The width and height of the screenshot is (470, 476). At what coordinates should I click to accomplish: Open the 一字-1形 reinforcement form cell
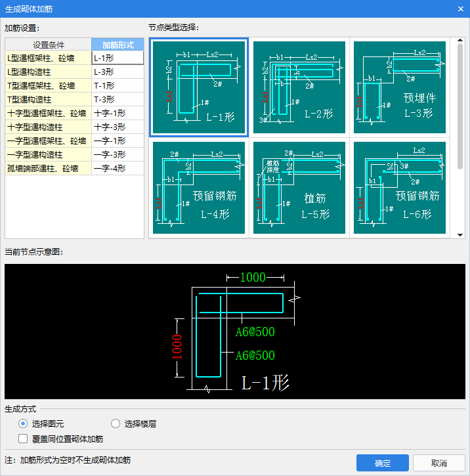[x=117, y=141]
